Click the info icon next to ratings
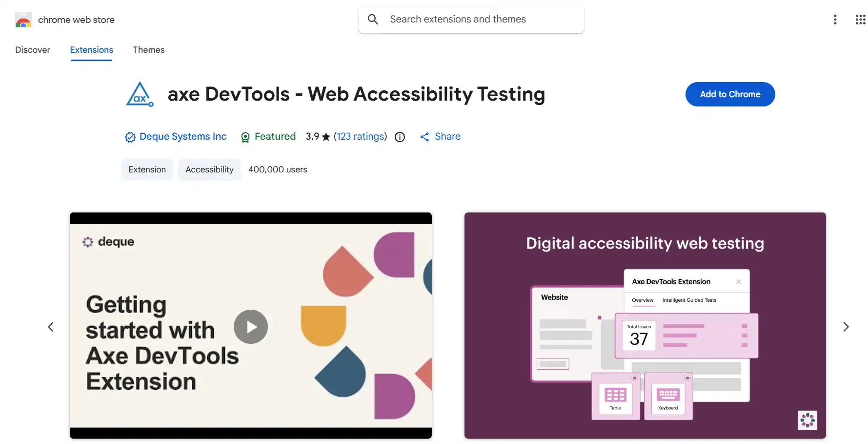Image resolution: width=868 pixels, height=444 pixels. click(400, 137)
